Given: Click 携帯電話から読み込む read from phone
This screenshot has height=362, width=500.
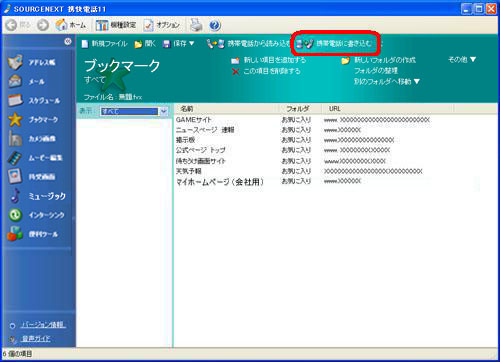Looking at the screenshot, I should tap(249, 44).
